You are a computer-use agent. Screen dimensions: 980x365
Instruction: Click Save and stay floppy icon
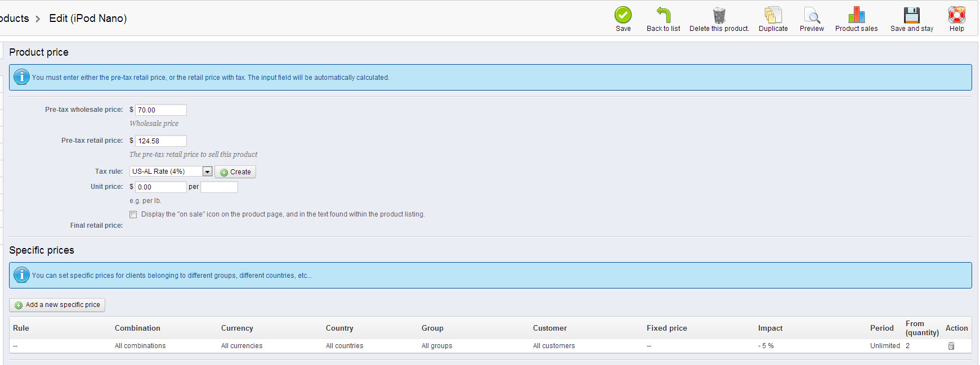(912, 15)
